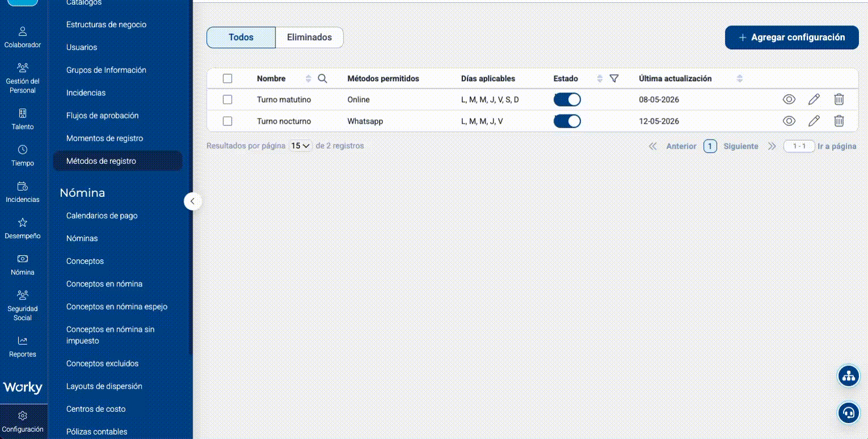Go to the Talento module
868x439 pixels.
coord(23,119)
